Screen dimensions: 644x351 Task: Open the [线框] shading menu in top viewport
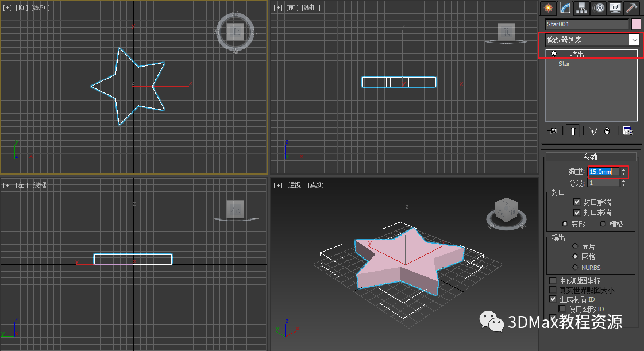[40, 7]
